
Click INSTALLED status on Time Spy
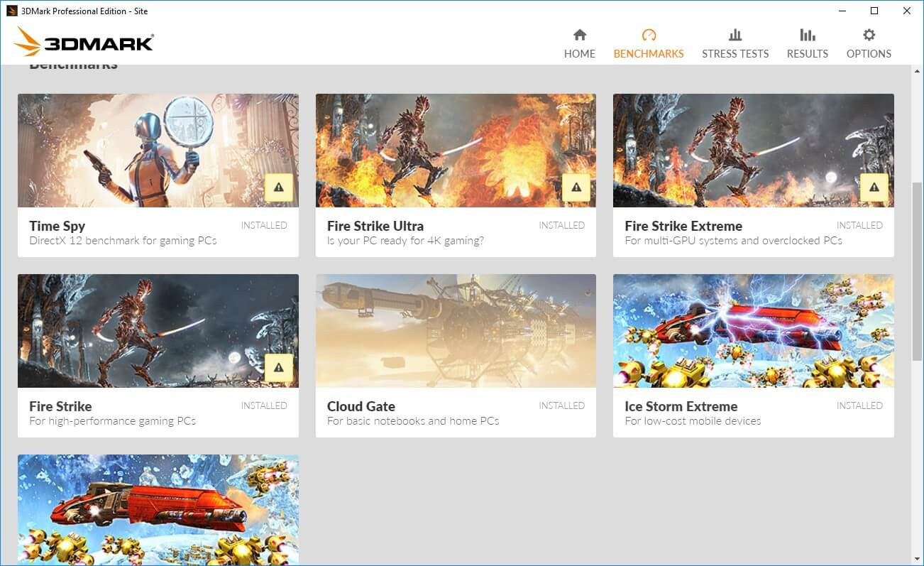point(264,225)
